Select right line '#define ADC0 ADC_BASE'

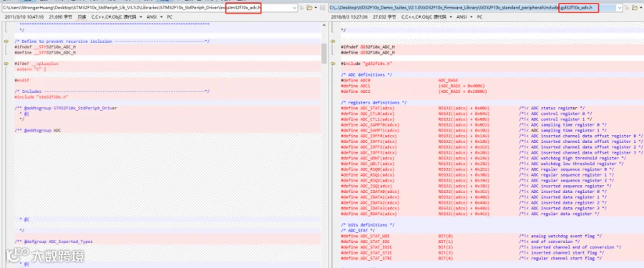coord(399,81)
